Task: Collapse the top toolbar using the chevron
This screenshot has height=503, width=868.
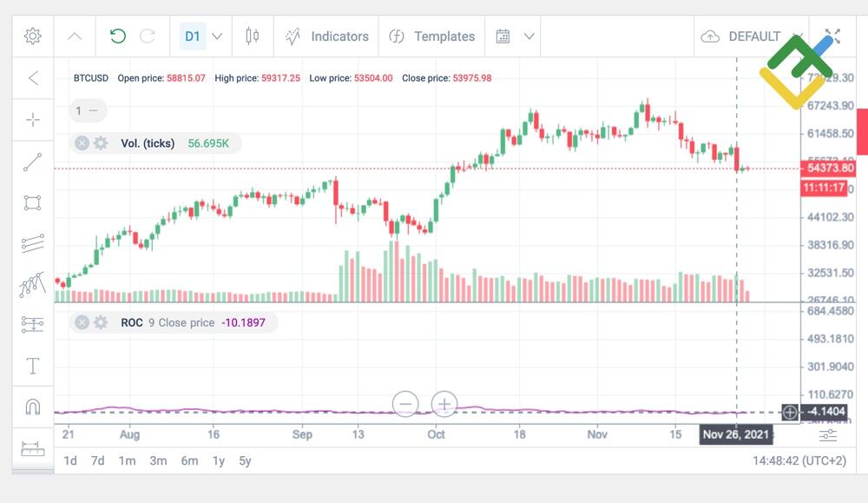Action: click(74, 36)
